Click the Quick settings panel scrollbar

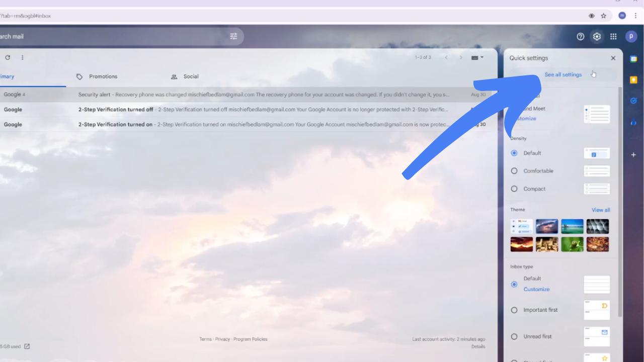click(620, 201)
